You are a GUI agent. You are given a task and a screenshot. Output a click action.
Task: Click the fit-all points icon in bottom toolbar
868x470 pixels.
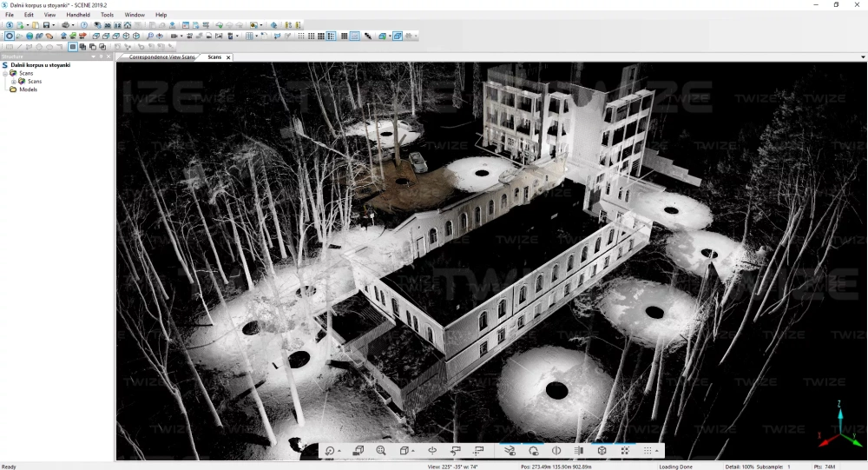click(x=625, y=451)
